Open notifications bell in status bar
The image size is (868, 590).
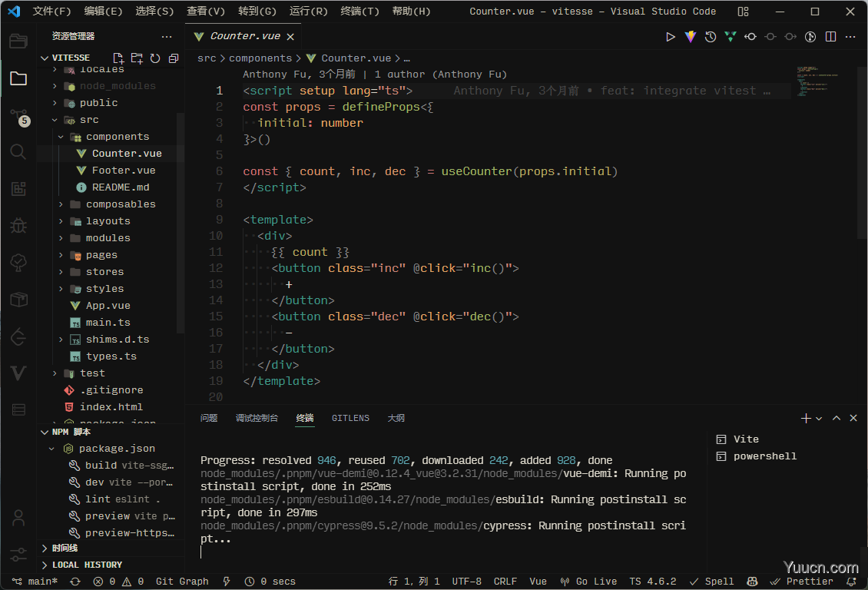point(851,582)
